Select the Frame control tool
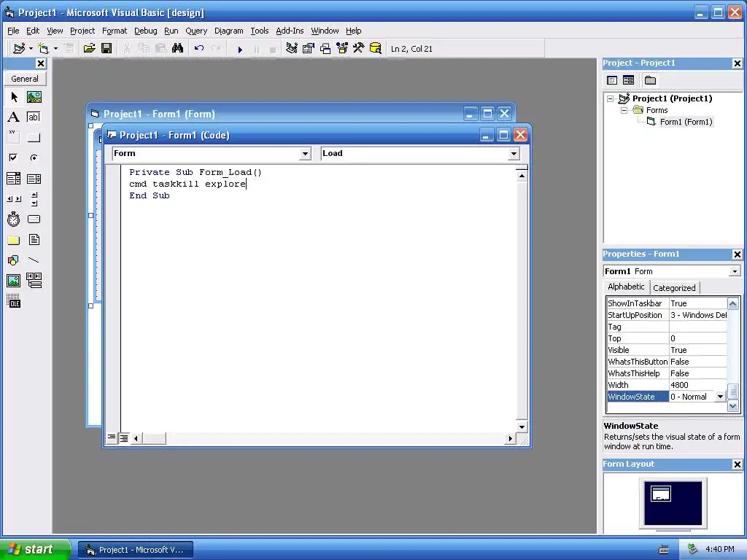The image size is (747, 560). [x=14, y=138]
